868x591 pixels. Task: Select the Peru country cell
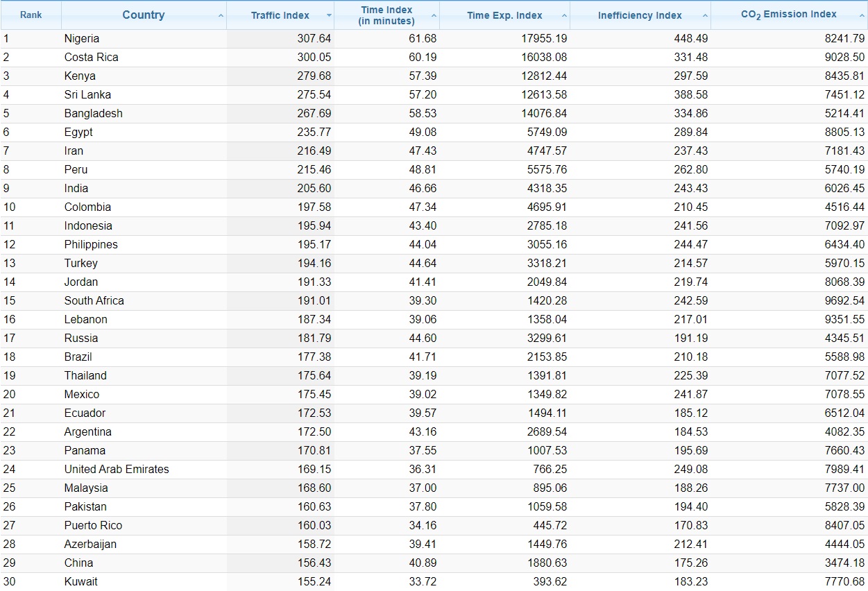(x=144, y=170)
